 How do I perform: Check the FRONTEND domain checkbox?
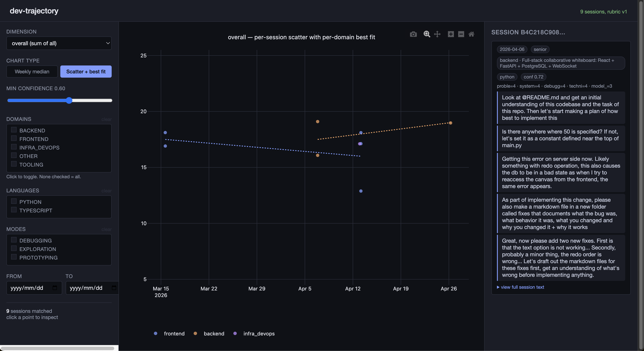(14, 138)
